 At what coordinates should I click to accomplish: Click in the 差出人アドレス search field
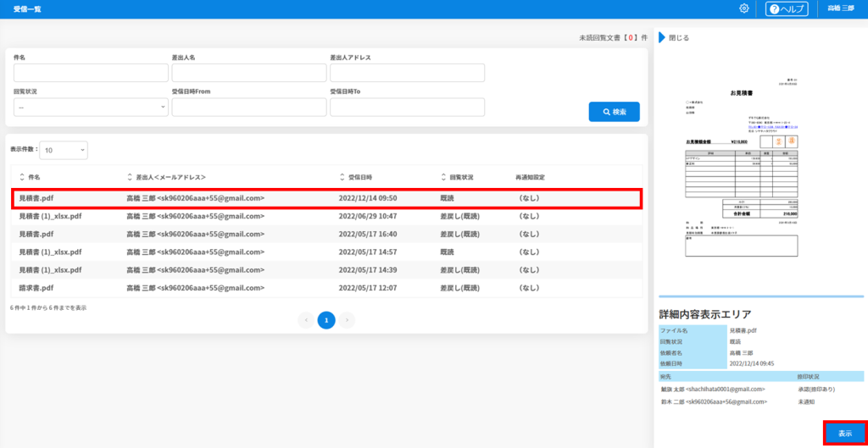click(x=408, y=73)
